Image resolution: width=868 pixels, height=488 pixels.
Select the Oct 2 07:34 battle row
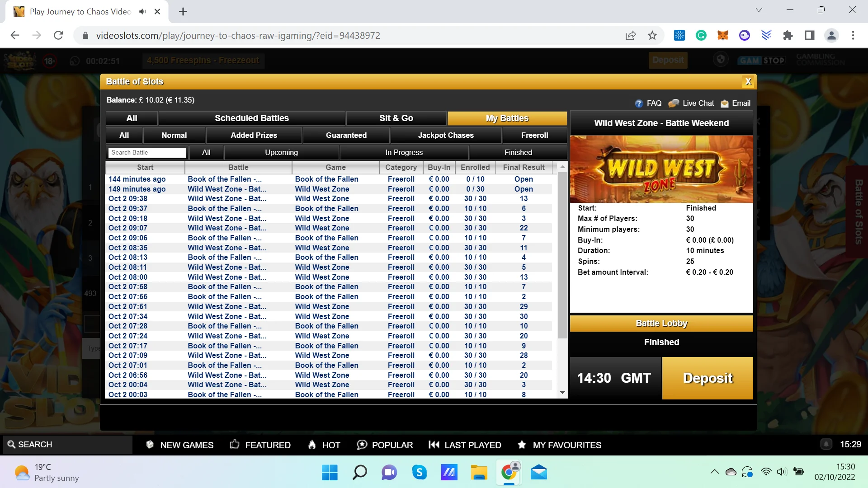(x=329, y=316)
